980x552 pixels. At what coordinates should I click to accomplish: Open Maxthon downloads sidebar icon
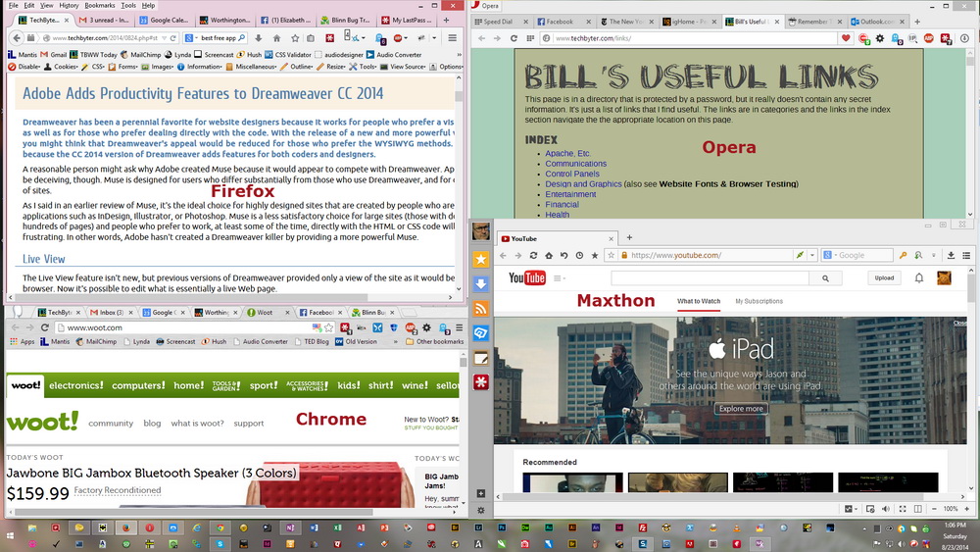pos(480,283)
